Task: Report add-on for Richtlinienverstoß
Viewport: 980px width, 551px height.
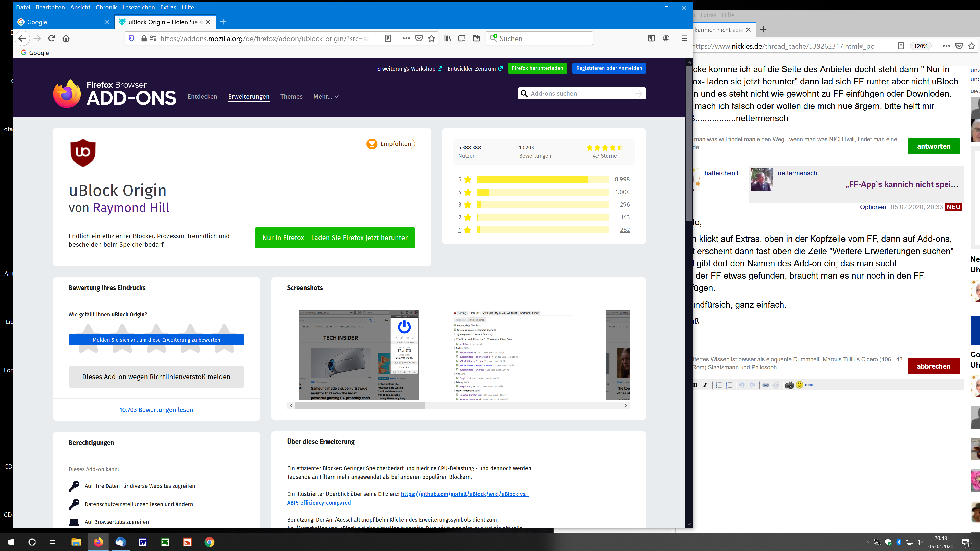Action: pos(156,377)
